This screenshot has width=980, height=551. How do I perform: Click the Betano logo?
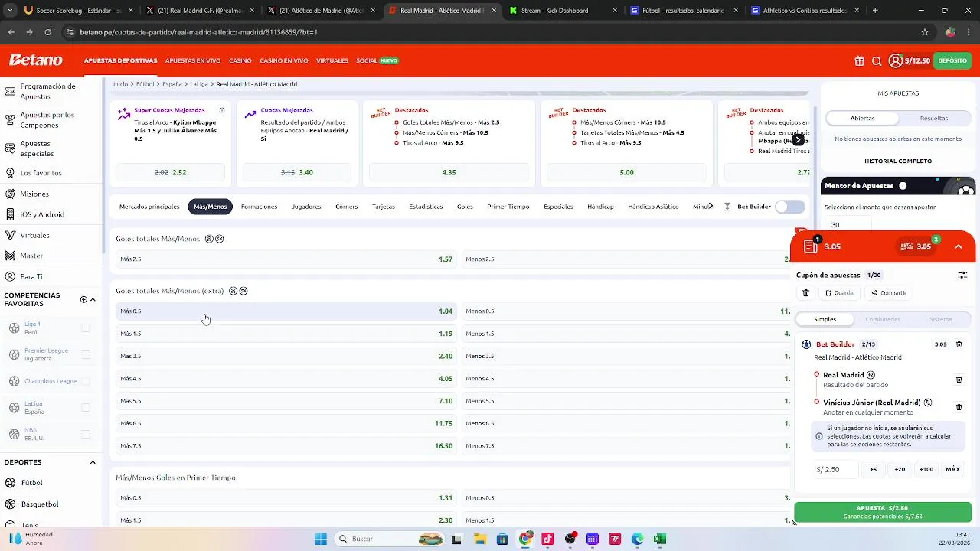[35, 60]
